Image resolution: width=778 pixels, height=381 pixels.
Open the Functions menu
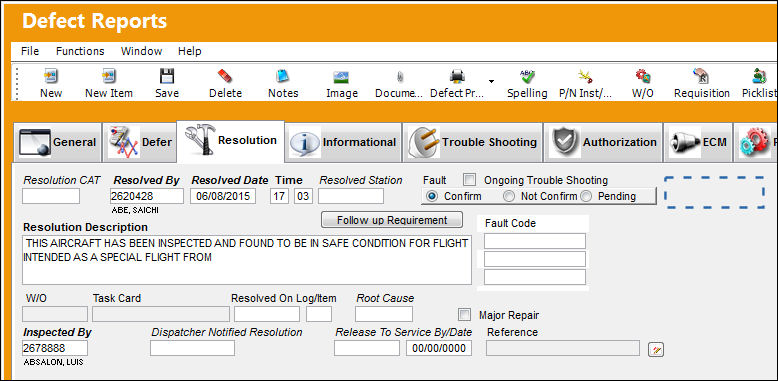coord(80,51)
